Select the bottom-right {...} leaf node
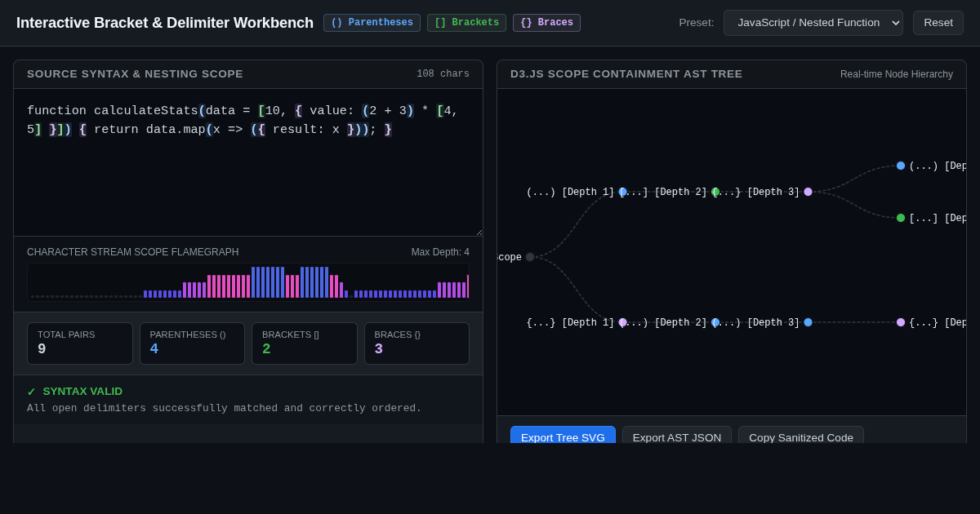The width and height of the screenshot is (980, 514). click(x=901, y=322)
